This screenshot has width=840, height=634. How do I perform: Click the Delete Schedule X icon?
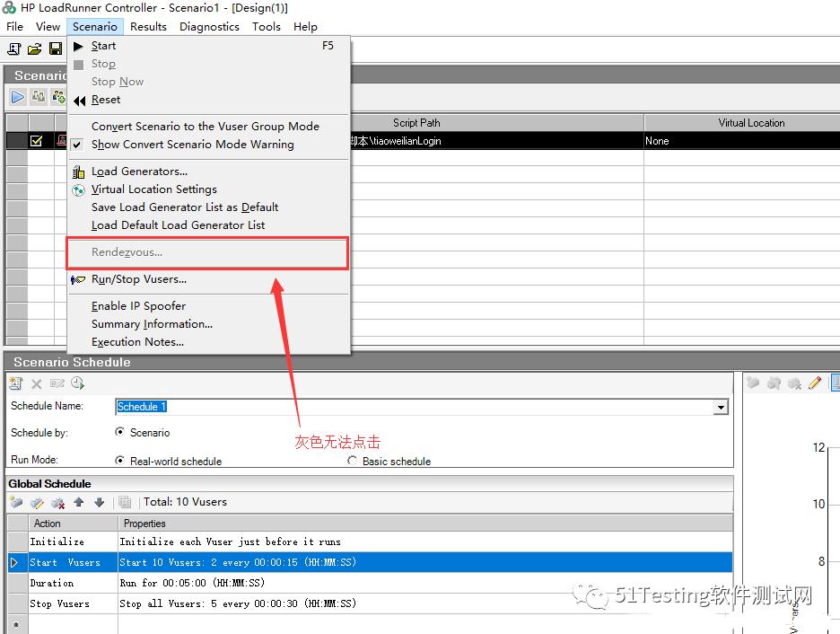pos(37,383)
